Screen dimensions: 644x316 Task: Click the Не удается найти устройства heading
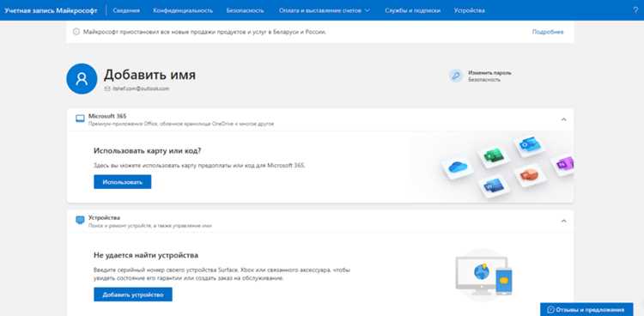coord(146,255)
